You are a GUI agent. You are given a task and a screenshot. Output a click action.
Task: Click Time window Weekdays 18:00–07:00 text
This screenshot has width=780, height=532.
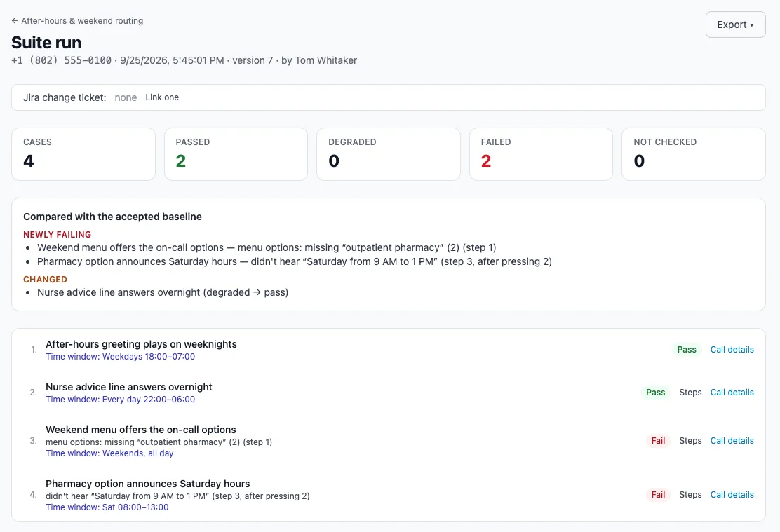click(x=121, y=357)
